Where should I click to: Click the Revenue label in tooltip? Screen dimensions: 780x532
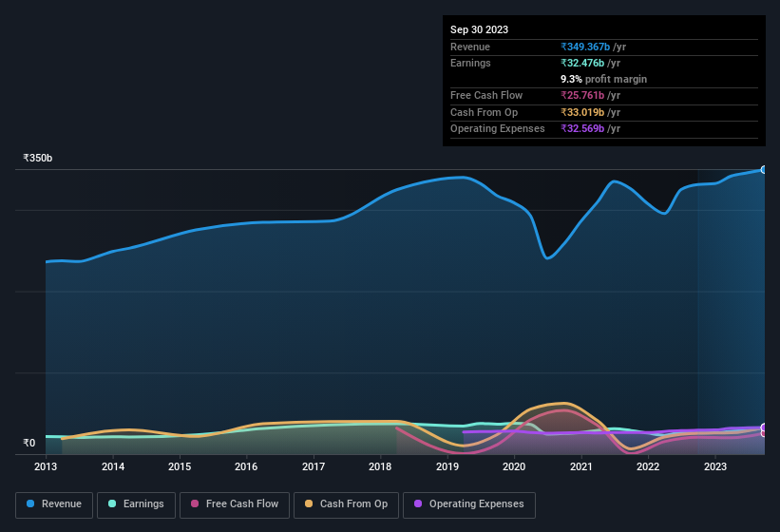[470, 47]
